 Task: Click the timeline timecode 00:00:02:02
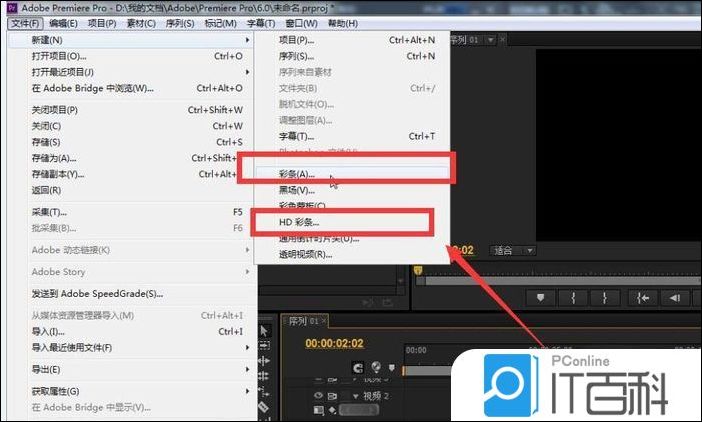(334, 343)
